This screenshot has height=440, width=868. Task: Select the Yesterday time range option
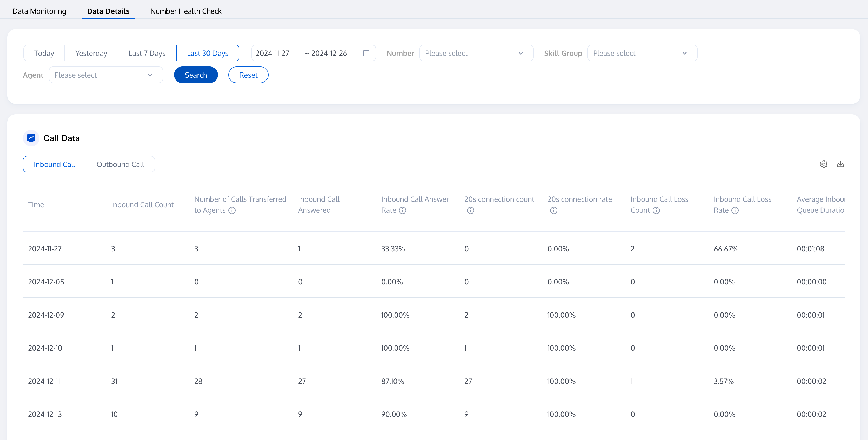click(91, 53)
